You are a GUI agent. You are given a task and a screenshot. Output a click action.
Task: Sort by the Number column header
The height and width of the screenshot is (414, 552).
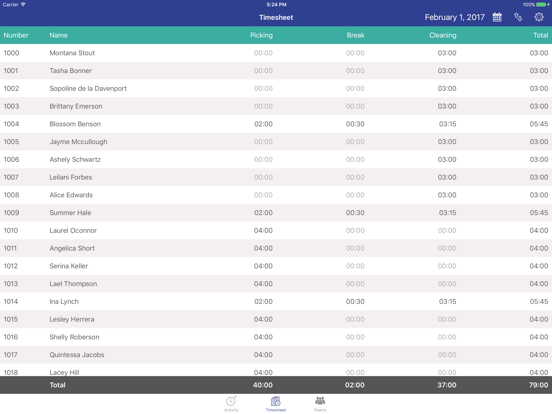16,35
